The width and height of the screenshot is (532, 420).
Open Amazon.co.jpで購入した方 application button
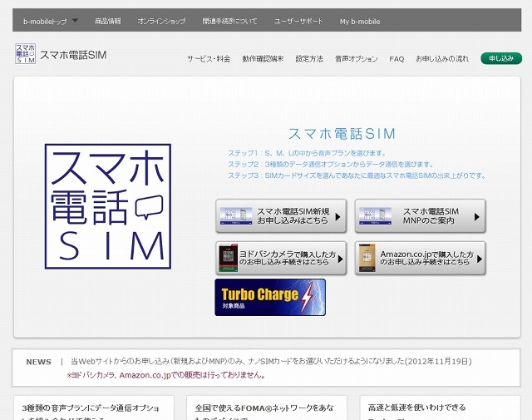(x=421, y=258)
